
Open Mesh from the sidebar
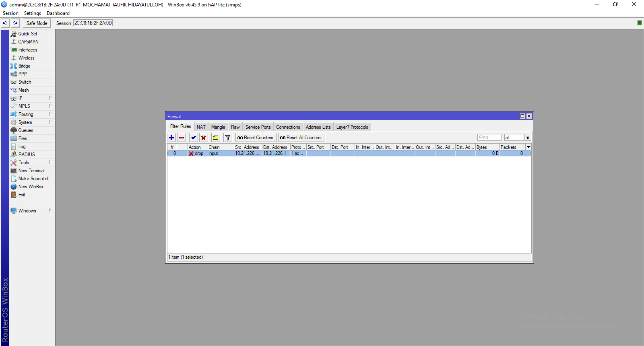click(32, 90)
